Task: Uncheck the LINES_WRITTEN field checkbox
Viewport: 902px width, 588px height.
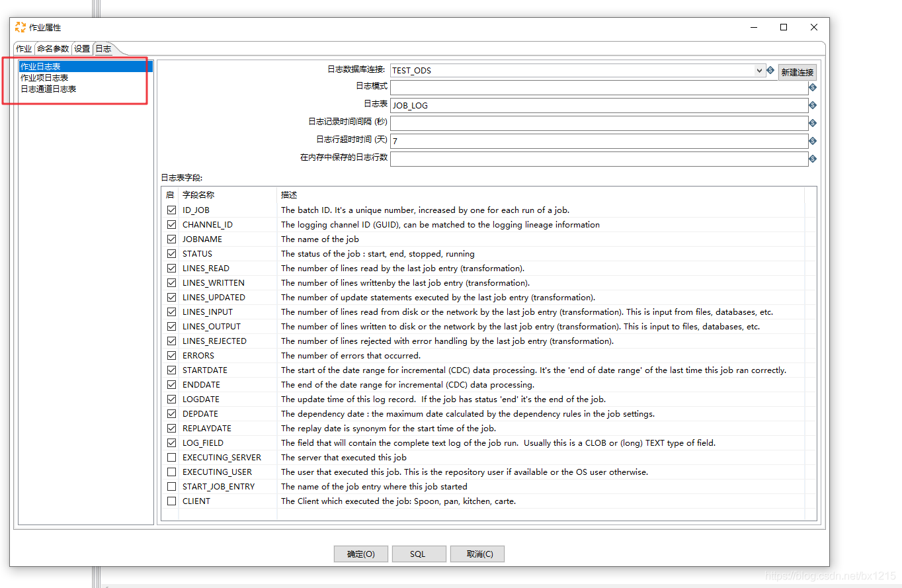Action: (x=171, y=283)
